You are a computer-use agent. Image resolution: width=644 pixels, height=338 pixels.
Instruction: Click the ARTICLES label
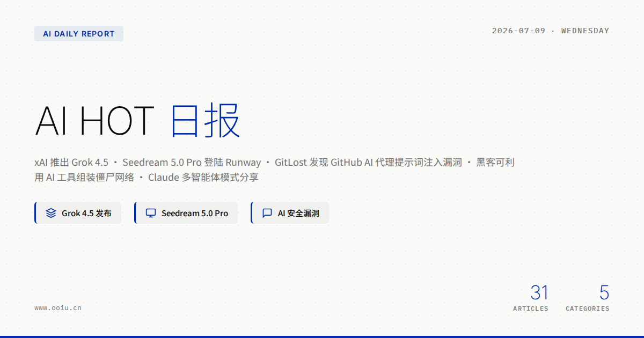pyautogui.click(x=531, y=308)
